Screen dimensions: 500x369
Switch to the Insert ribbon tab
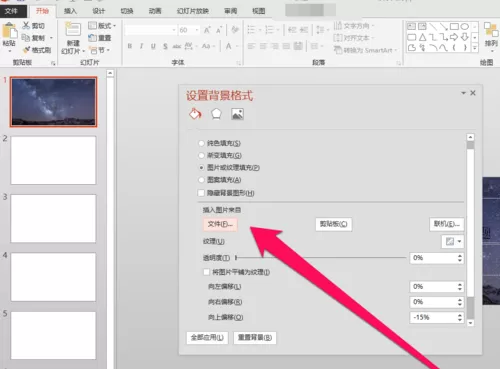70,11
